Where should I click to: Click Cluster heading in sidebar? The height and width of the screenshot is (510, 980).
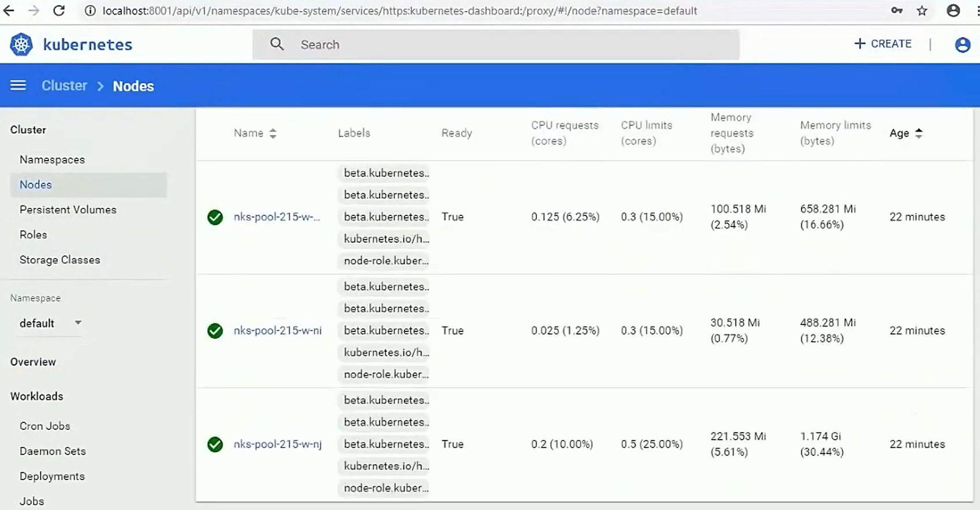pos(28,130)
